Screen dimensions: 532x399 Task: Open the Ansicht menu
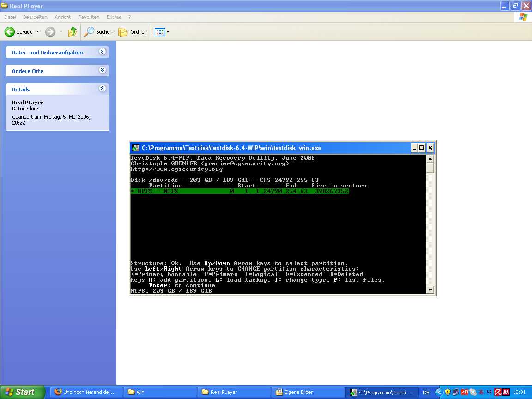coord(63,17)
